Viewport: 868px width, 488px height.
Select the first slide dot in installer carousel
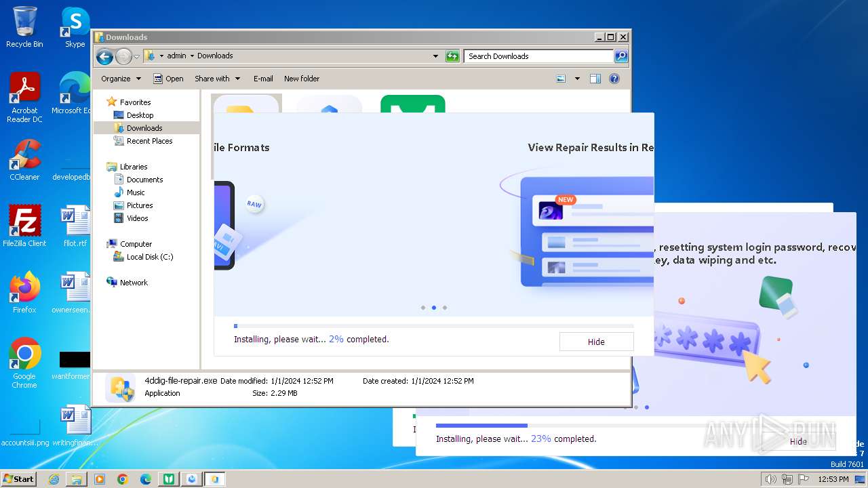[x=423, y=308]
